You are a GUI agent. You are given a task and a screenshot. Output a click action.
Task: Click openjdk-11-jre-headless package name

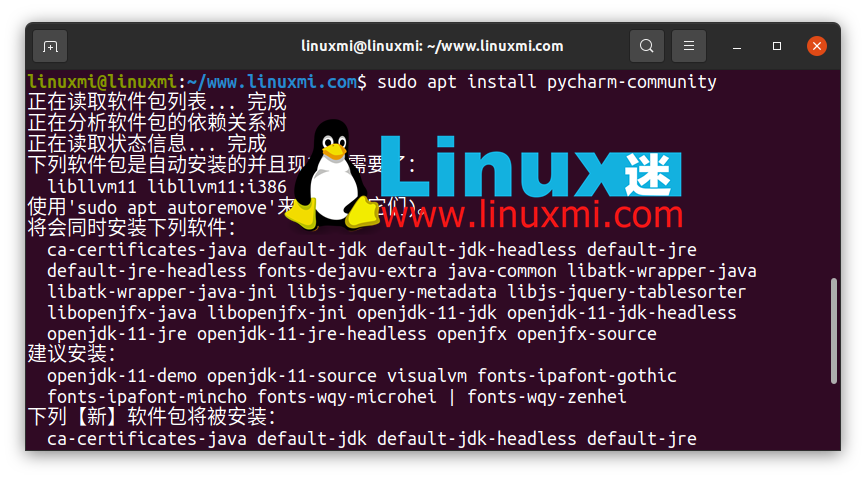(312, 334)
